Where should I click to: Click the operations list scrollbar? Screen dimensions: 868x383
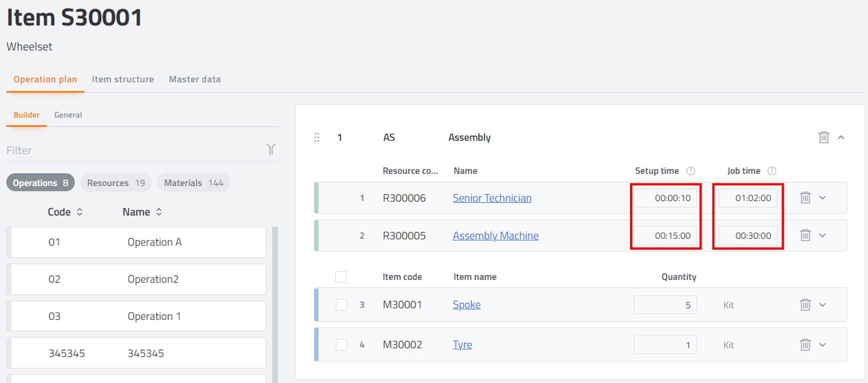coord(275,304)
